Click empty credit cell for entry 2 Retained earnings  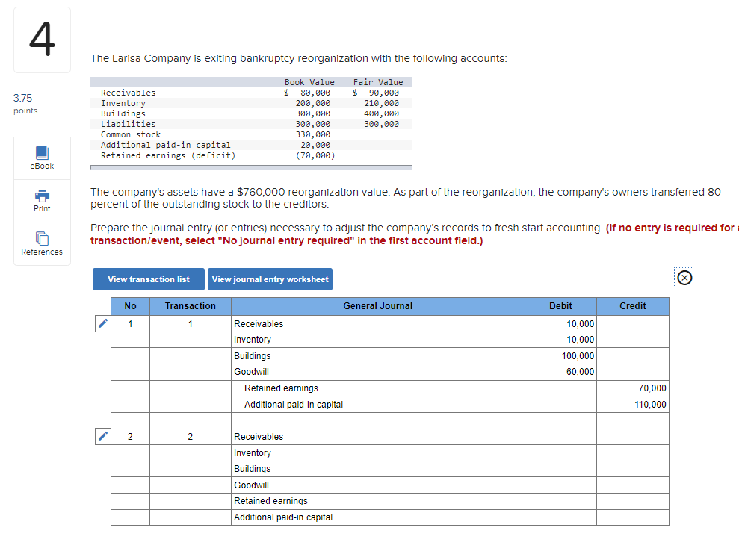(x=632, y=501)
